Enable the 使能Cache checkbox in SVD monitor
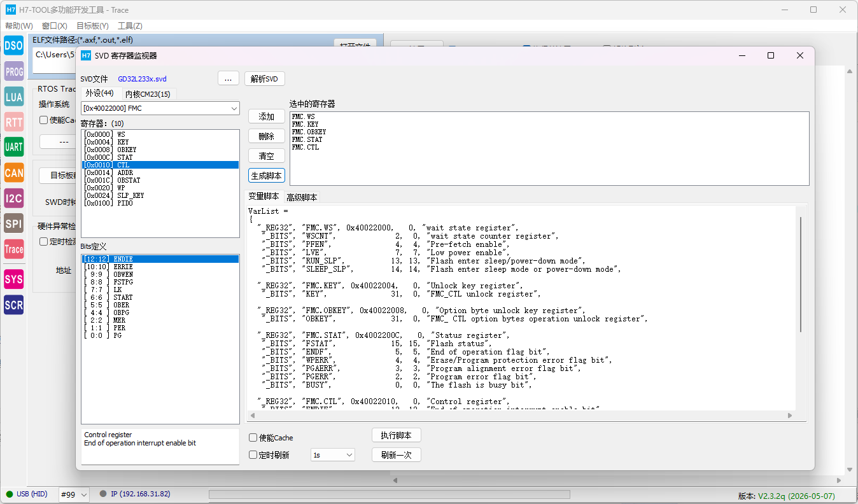The image size is (858, 504). (253, 438)
